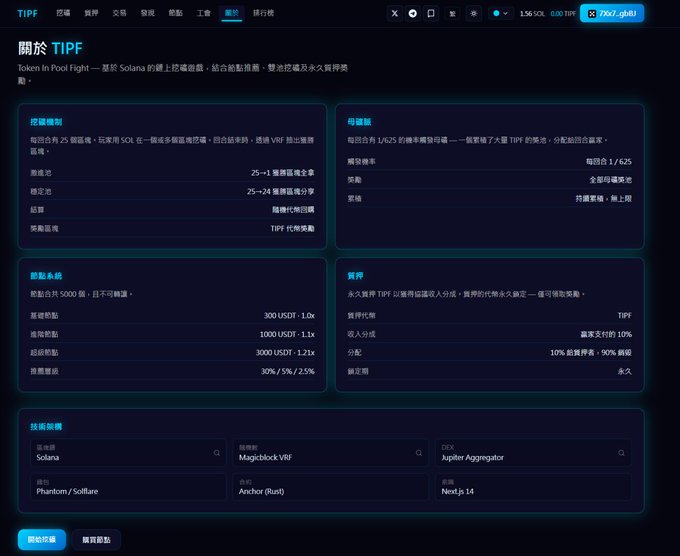Click the Solana blockchain card
This screenshot has height=556, width=680.
128,453
